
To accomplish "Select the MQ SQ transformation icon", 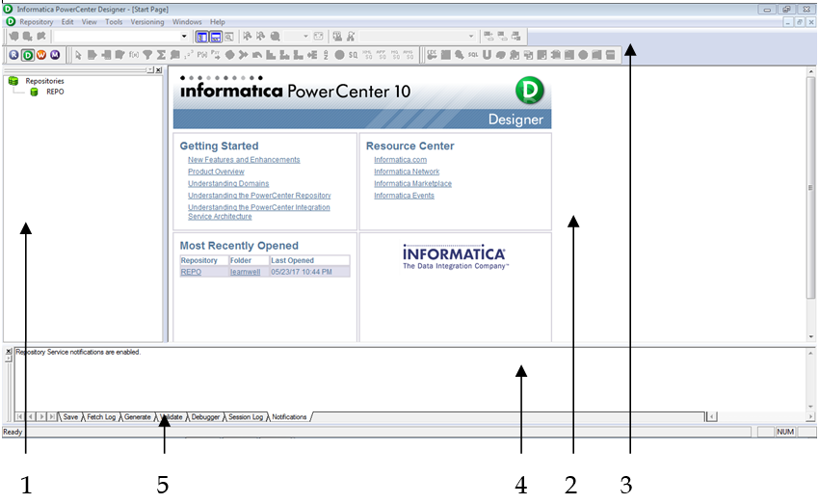I will (395, 55).
